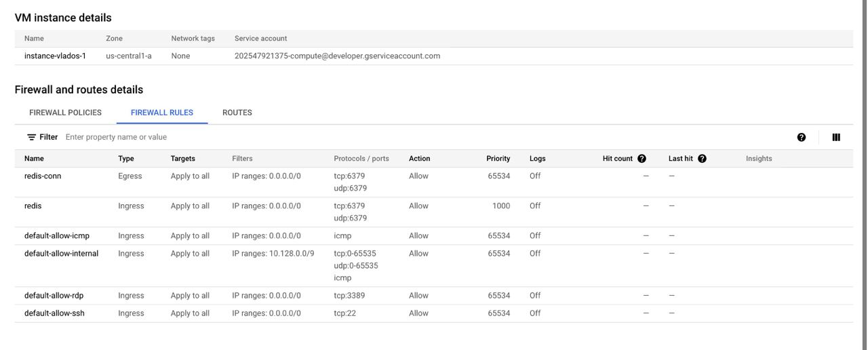Click tcp:0-65535 protocol entry
This screenshot has width=868, height=350.
click(x=355, y=254)
